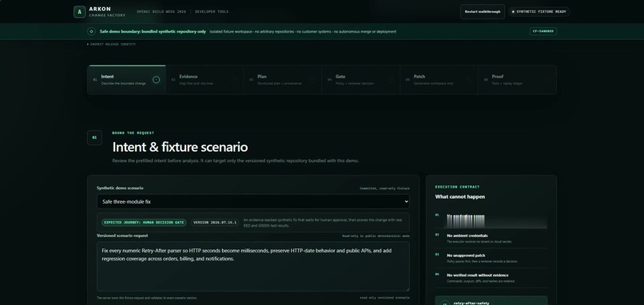Screen dimensions: 644x305
Task: Open the Synthetic demo scenario dropdown
Action: click(x=253, y=201)
